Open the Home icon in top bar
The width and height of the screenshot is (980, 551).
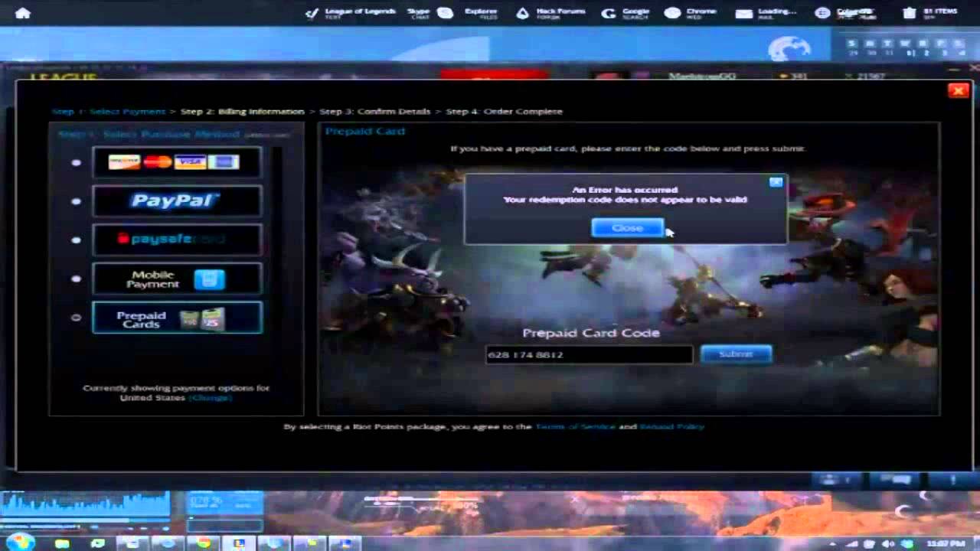pyautogui.click(x=23, y=13)
